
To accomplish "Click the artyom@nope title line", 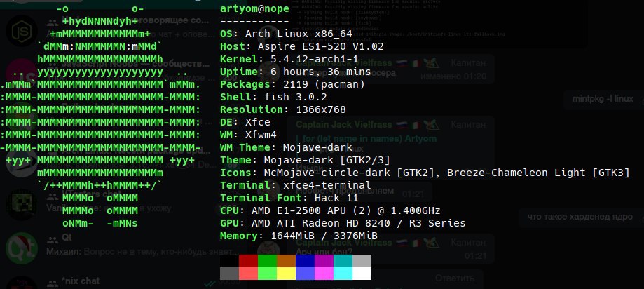I will (254, 9).
